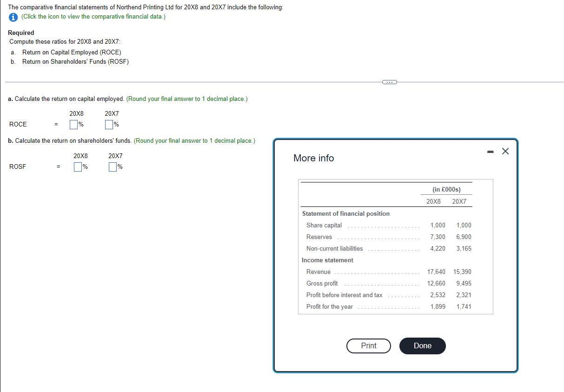Click the Income statement heading
The image size is (564, 392).
327,260
